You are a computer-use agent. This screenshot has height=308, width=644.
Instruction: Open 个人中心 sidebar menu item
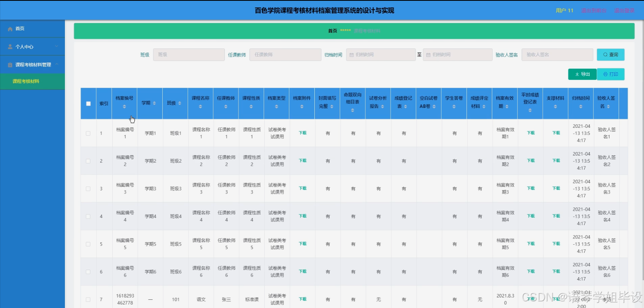click(x=32, y=47)
